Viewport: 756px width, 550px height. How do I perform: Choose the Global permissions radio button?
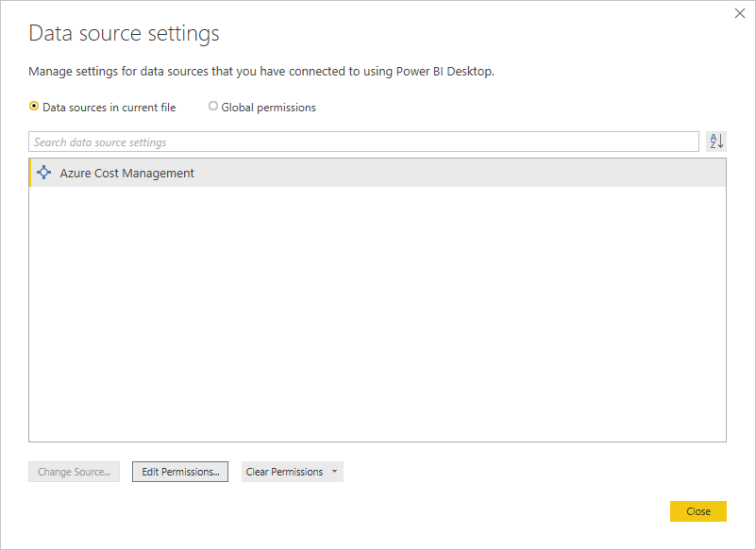213,107
